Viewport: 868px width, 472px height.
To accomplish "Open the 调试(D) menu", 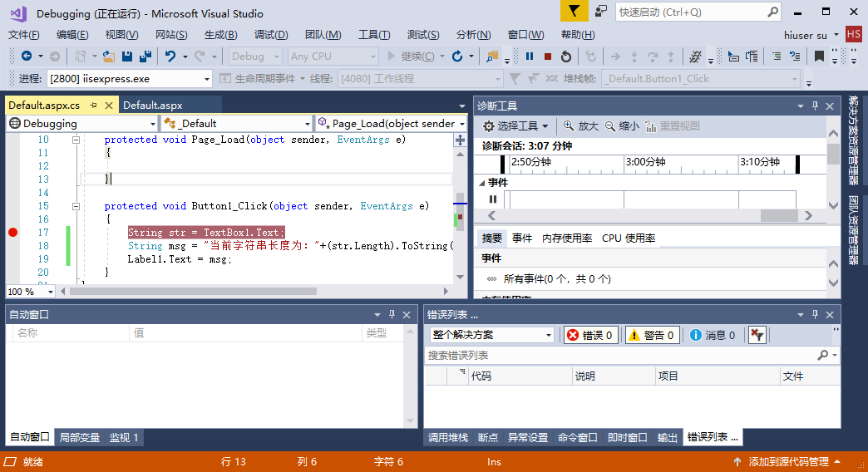I will [271, 35].
